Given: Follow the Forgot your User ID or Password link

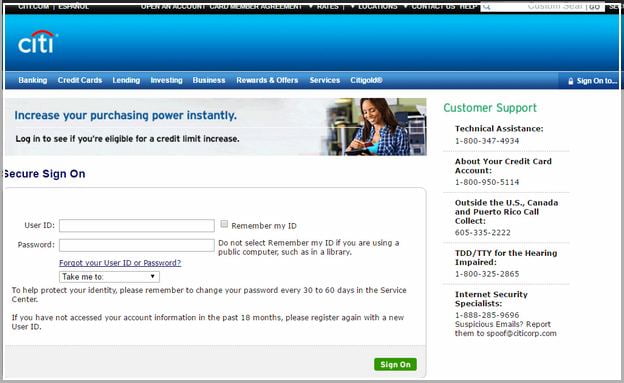Looking at the screenshot, I should click(x=120, y=263).
